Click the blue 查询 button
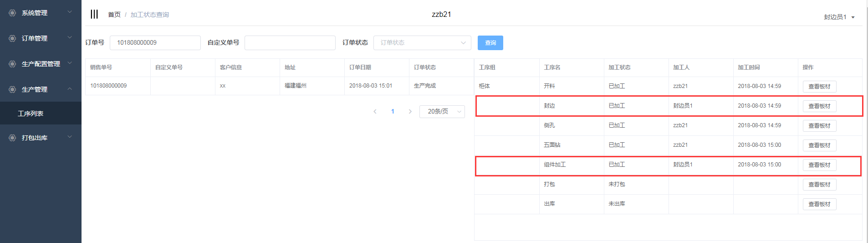Image resolution: width=868 pixels, height=243 pixels. tap(490, 43)
